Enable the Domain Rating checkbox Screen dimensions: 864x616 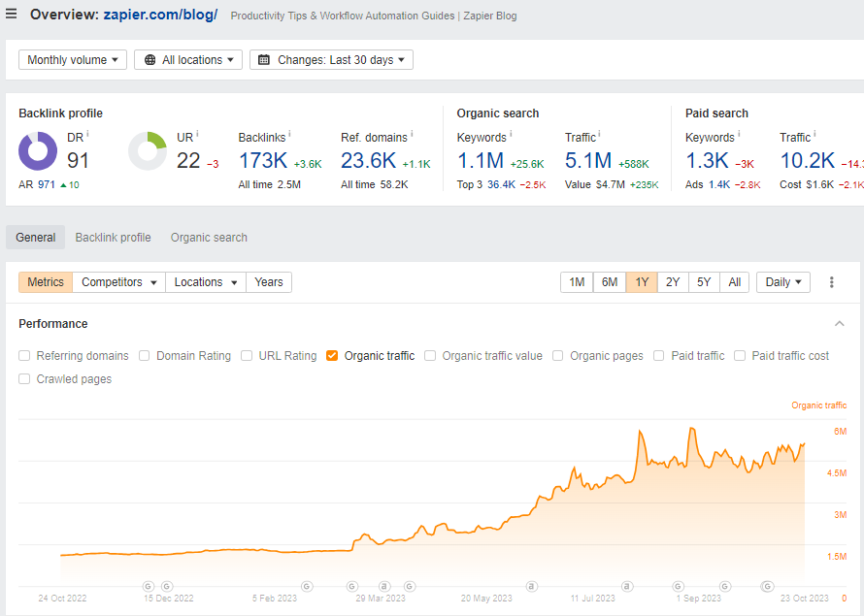(x=144, y=356)
